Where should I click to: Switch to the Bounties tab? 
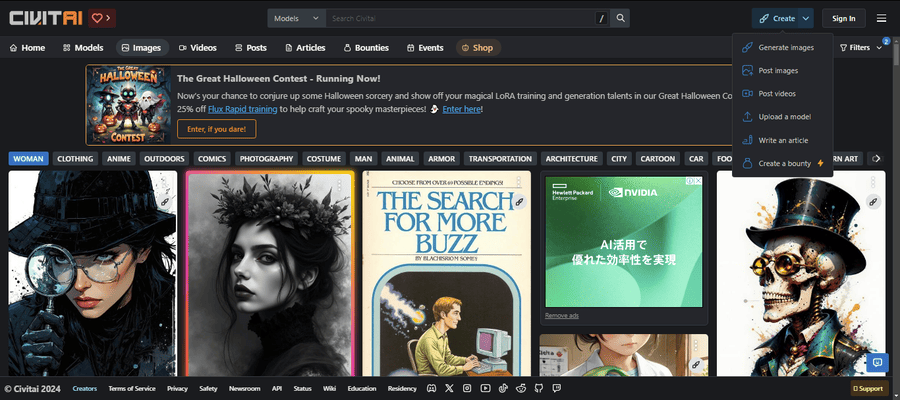point(366,48)
